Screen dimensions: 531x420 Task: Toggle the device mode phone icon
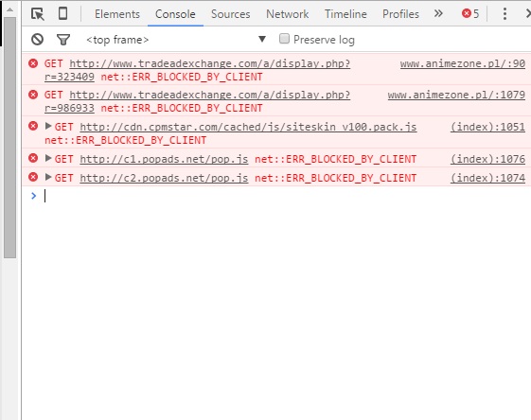coord(62,14)
